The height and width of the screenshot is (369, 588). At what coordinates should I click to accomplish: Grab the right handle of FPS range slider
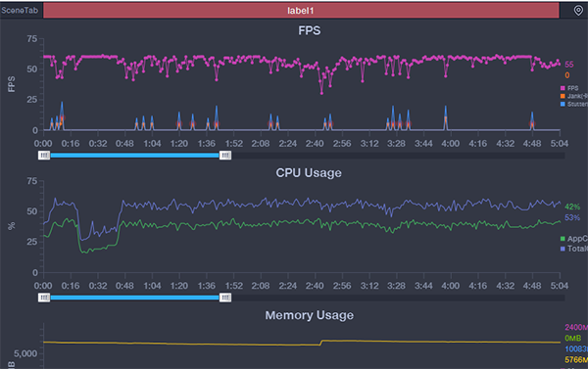click(225, 155)
